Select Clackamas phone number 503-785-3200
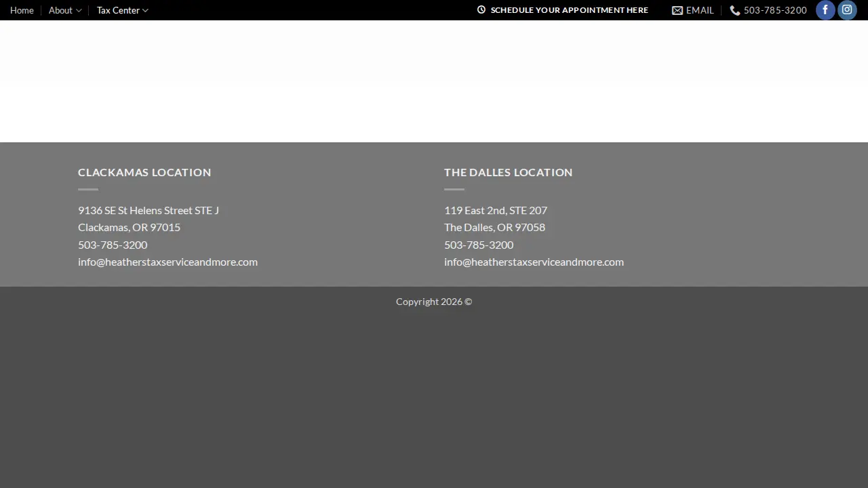Viewport: 868px width, 488px height. point(113,245)
